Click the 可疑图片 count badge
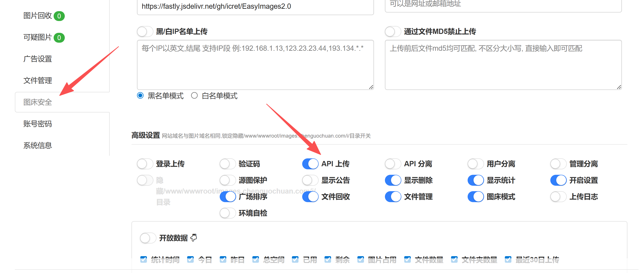This screenshot has width=644, height=273. [59, 37]
